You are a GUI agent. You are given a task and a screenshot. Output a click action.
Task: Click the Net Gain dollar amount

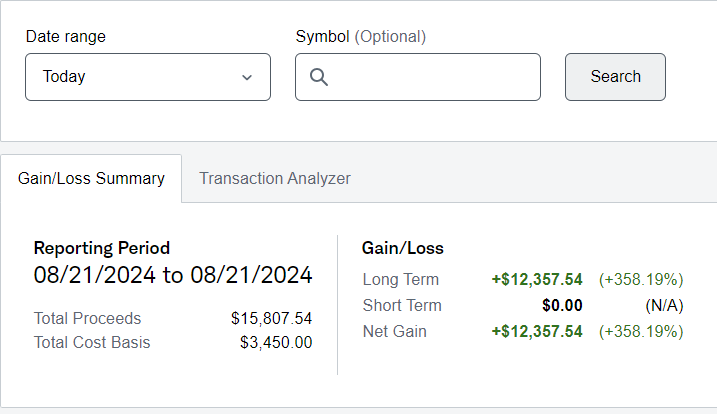pos(537,331)
